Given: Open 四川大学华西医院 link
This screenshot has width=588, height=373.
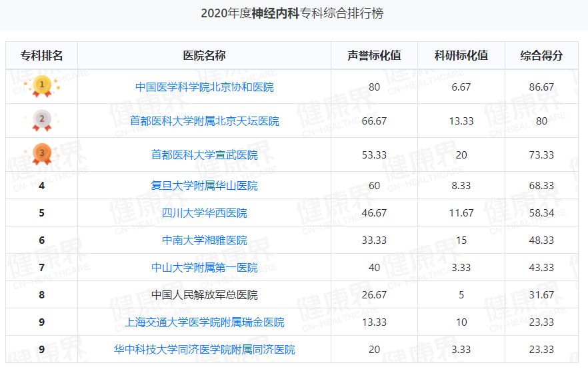Looking at the screenshot, I should pos(205,212).
